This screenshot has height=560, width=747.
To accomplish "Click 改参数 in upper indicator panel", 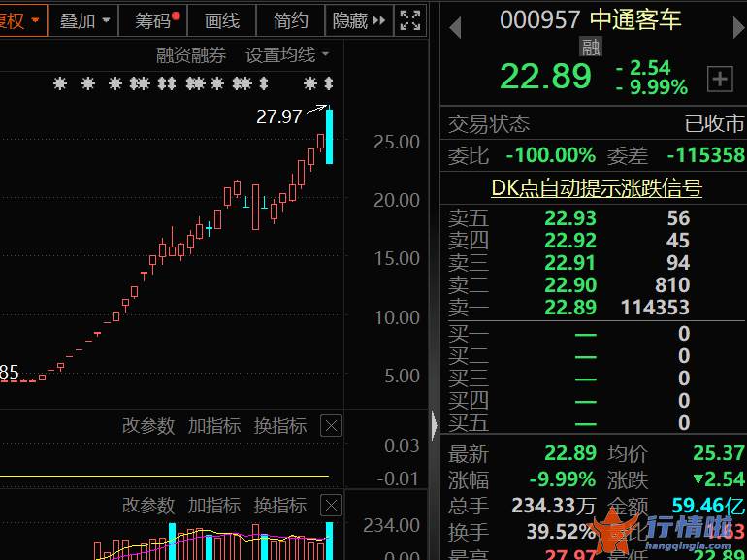I will (x=148, y=426).
